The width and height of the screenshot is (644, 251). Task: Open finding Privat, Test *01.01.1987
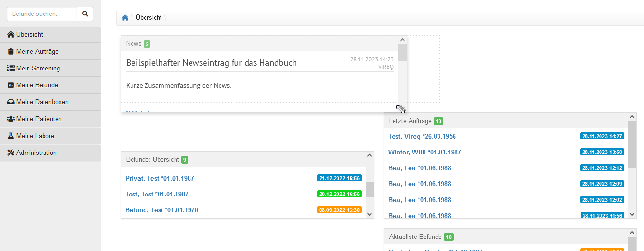(160, 178)
